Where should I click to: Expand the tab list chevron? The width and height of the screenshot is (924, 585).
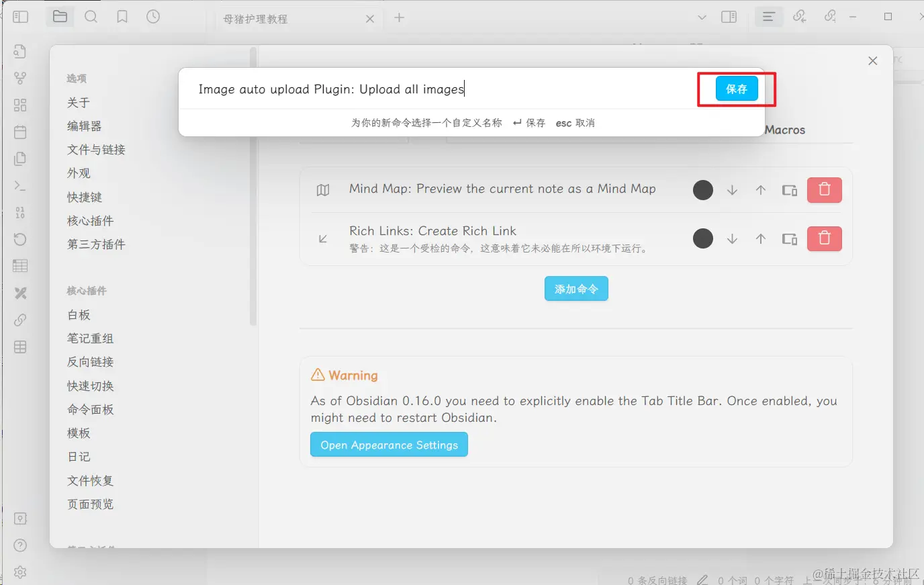pos(702,17)
